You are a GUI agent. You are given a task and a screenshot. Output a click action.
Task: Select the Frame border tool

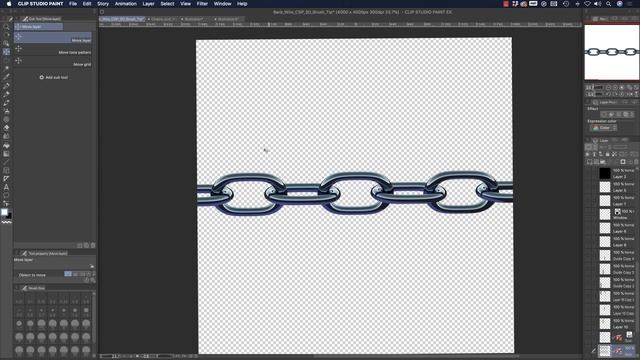[6, 171]
